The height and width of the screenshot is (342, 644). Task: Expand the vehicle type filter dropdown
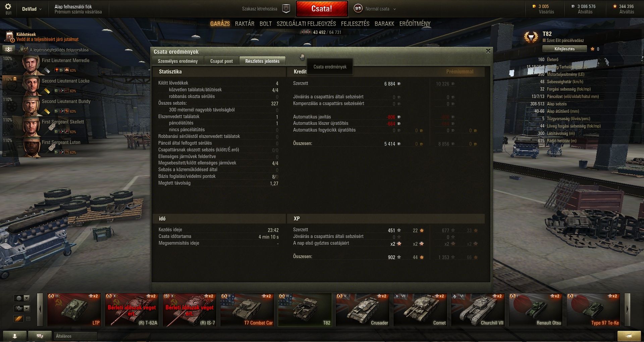click(x=22, y=308)
